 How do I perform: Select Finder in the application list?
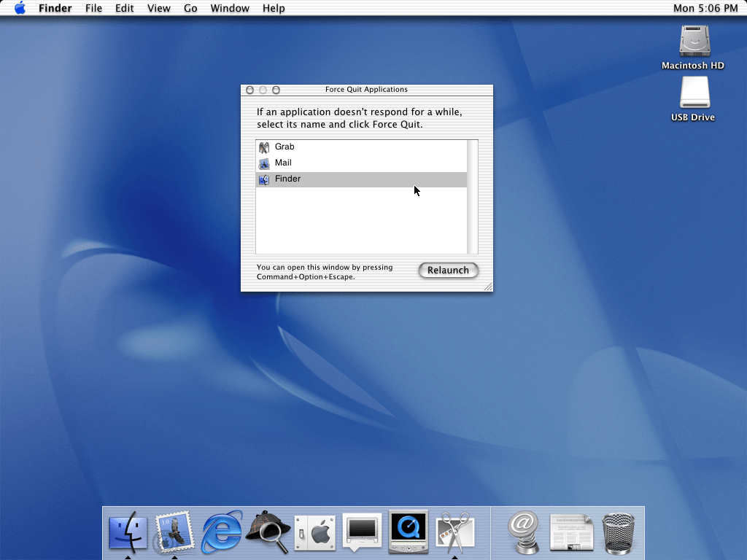click(361, 179)
